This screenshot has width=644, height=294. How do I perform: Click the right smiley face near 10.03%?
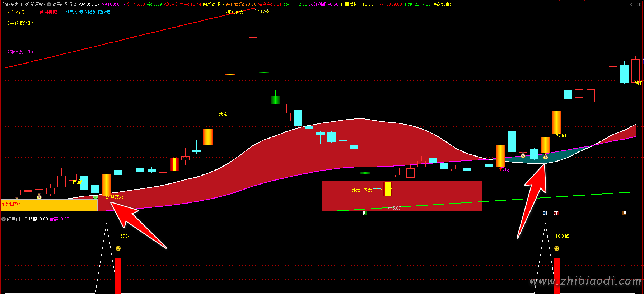click(x=557, y=248)
